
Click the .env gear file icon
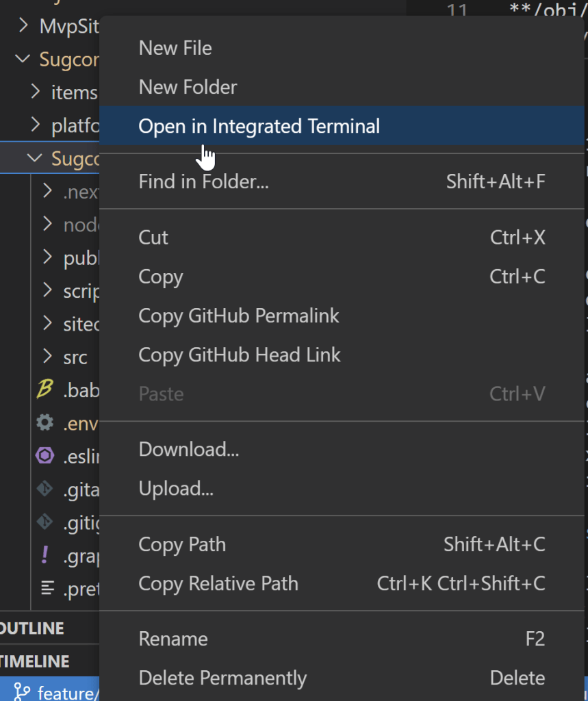(45, 423)
